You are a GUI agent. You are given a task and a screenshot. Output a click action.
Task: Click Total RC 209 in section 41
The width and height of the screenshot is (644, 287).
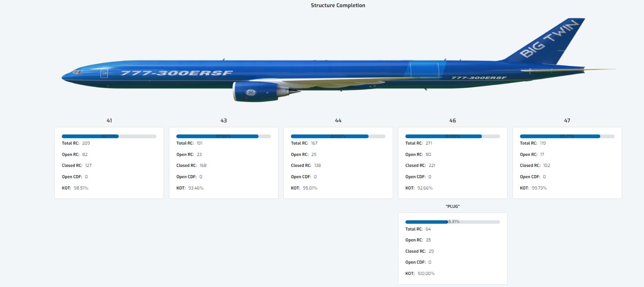(x=76, y=143)
